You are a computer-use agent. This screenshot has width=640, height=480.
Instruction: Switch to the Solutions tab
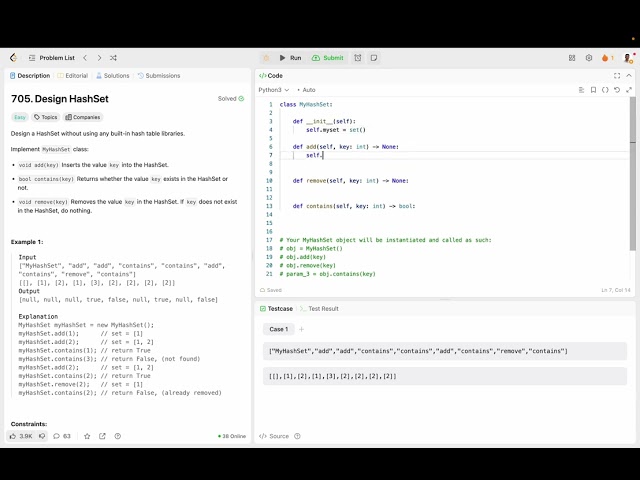(x=113, y=76)
